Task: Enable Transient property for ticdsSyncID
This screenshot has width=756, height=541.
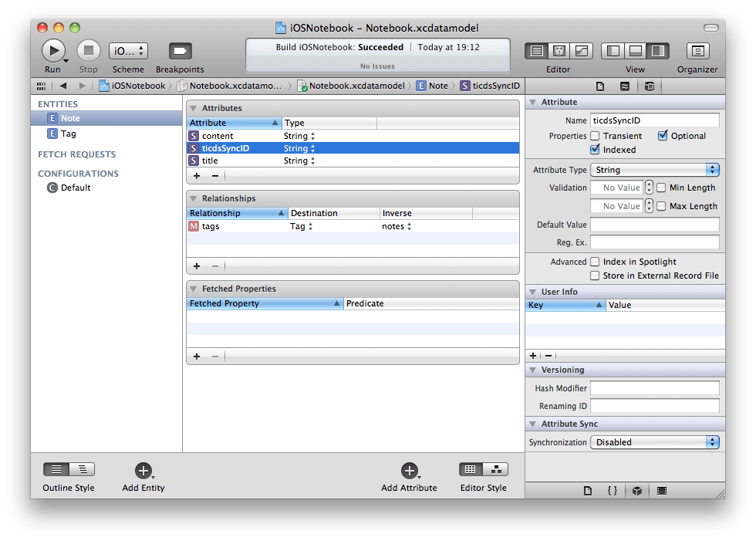Action: tap(595, 136)
